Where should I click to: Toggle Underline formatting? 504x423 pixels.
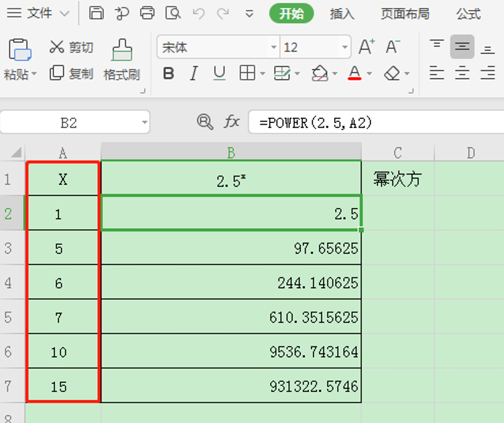[219, 74]
